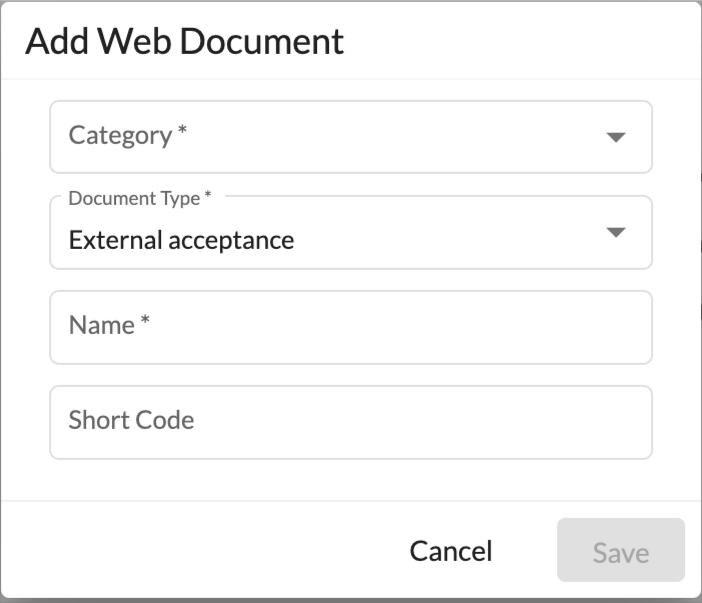This screenshot has height=603, width=702.
Task: Focus the Short Code text field
Action: [x=351, y=422]
